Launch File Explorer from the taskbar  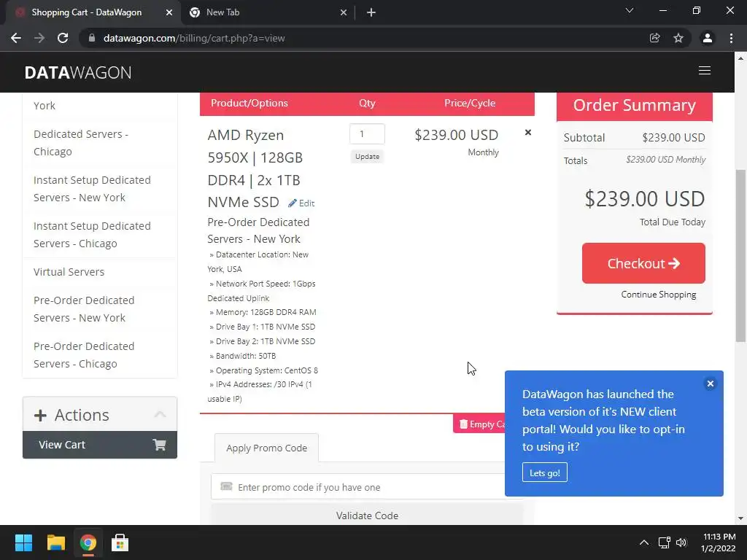55,542
